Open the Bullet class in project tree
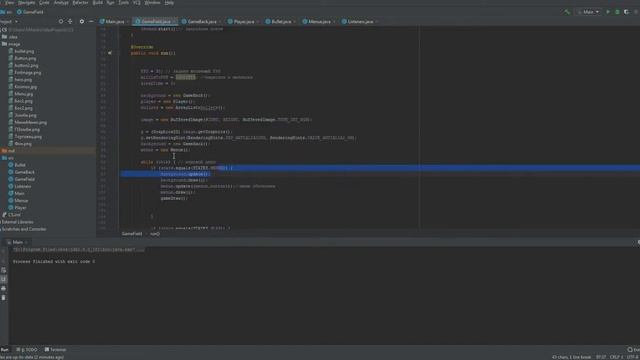Screen dimensions: 640x360 pyautogui.click(x=17, y=165)
